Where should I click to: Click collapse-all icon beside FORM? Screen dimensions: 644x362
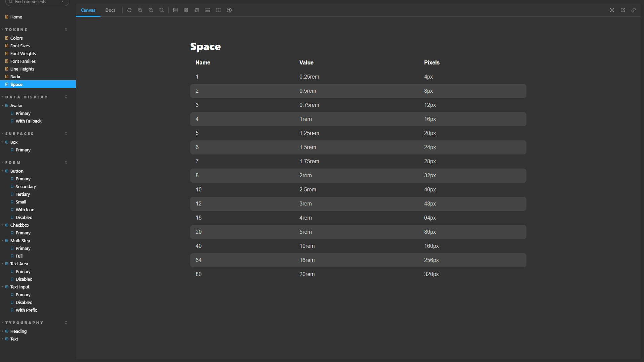coord(66,163)
